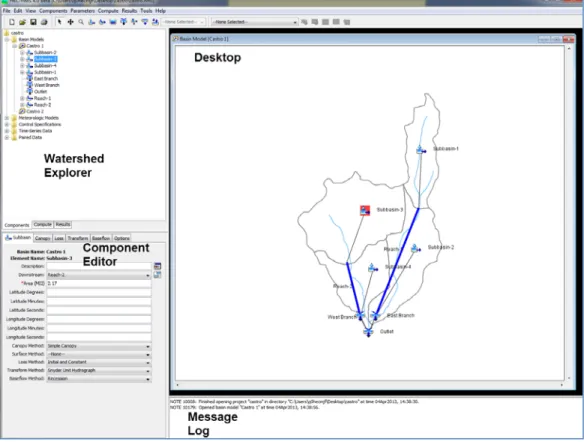Image resolution: width=584 pixels, height=442 pixels.
Task: Click the Subbasin-2 icon on the map
Action: pyautogui.click(x=416, y=248)
